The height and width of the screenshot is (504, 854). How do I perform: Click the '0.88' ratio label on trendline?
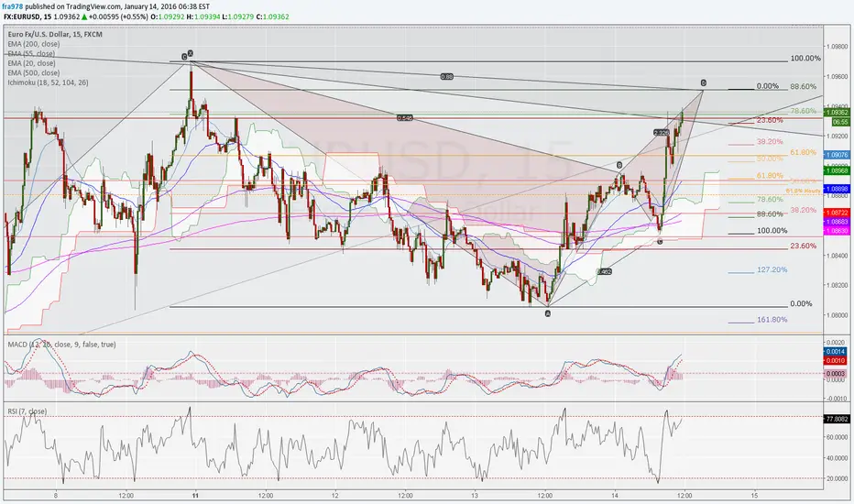[x=446, y=77]
